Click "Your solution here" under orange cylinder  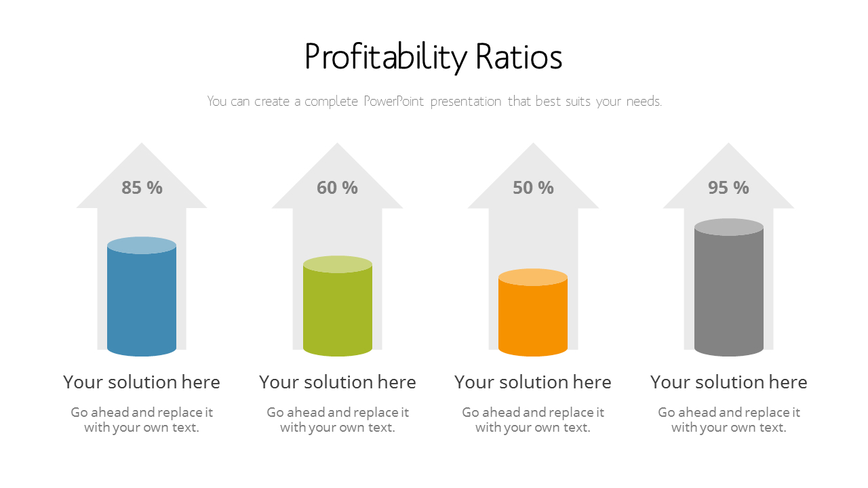(533, 382)
